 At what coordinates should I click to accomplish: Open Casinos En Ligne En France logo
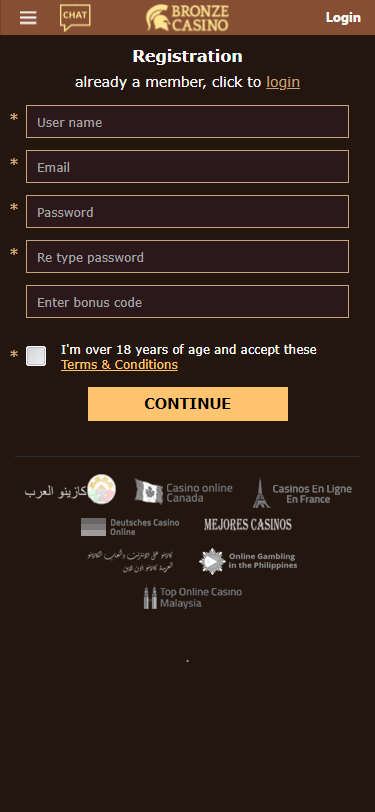(302, 494)
